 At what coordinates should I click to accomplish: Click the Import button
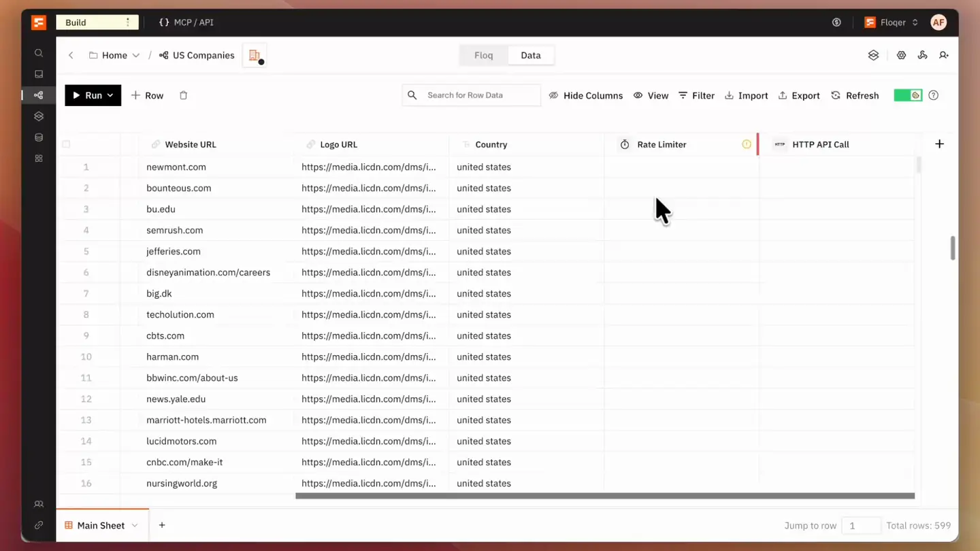746,95
